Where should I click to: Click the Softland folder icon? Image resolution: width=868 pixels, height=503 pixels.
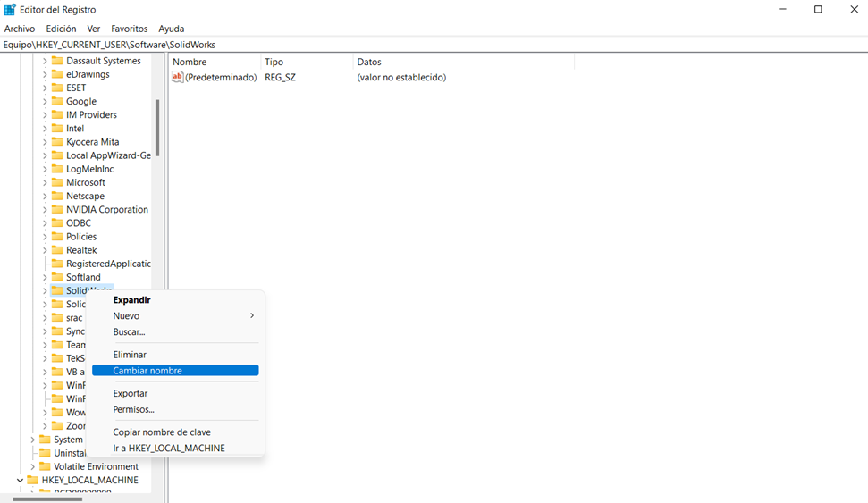pyautogui.click(x=57, y=277)
